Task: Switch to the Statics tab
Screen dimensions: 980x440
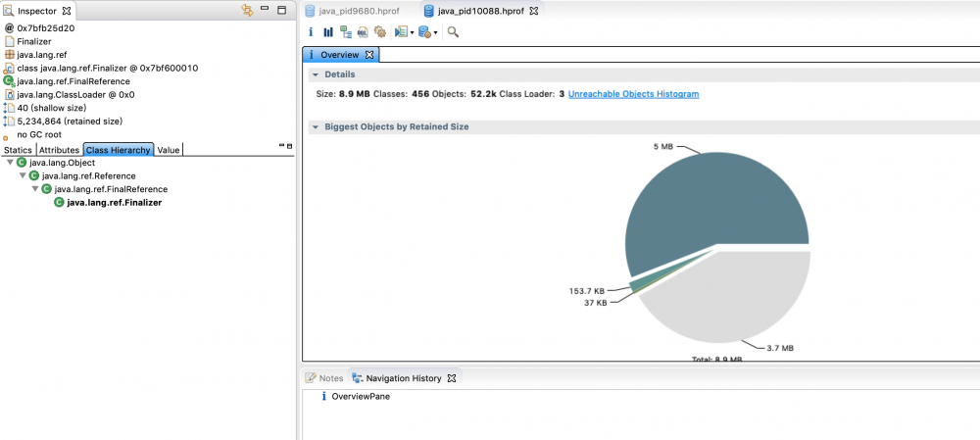Action: click(18, 150)
